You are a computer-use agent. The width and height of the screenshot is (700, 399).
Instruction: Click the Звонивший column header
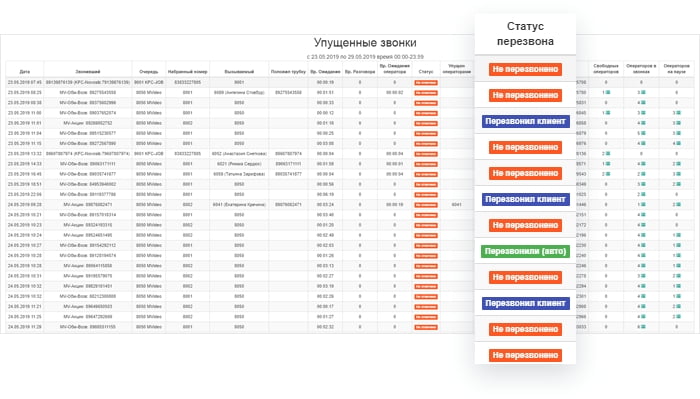click(x=88, y=71)
